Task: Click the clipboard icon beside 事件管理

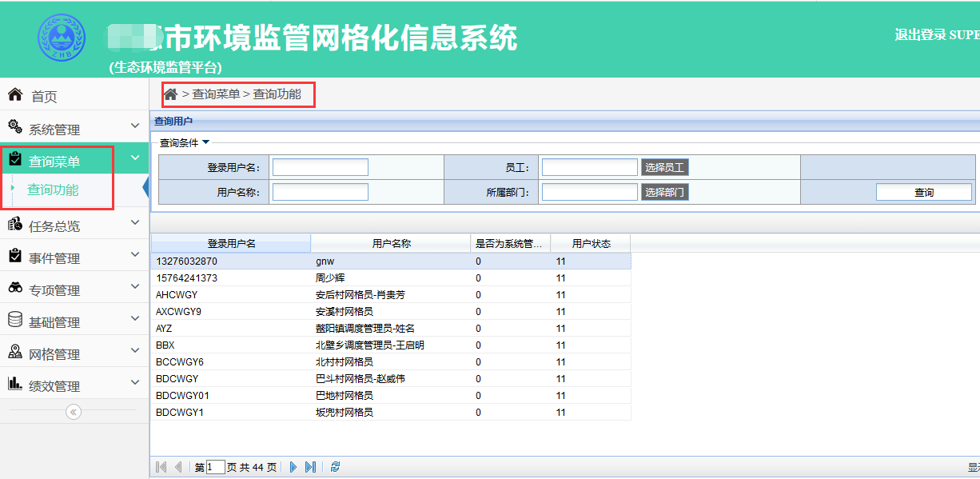Action: pos(14,256)
